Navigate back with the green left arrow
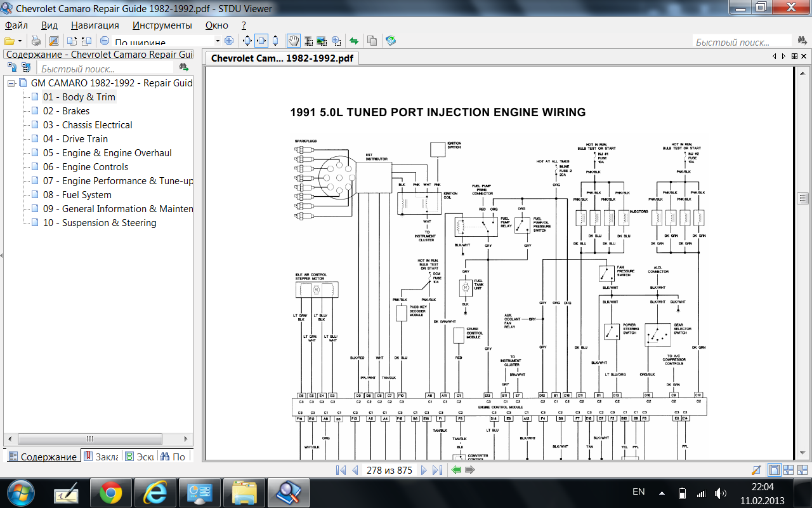 (x=456, y=470)
